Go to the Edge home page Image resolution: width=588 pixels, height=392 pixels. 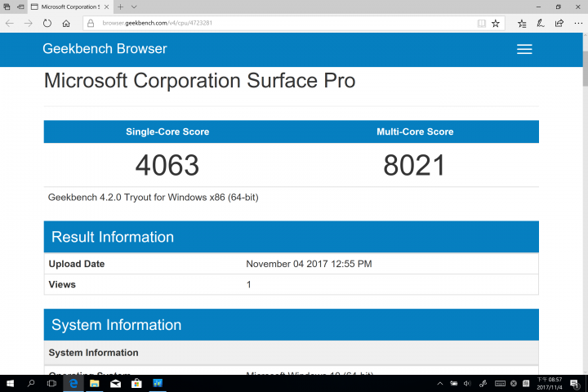pyautogui.click(x=66, y=23)
